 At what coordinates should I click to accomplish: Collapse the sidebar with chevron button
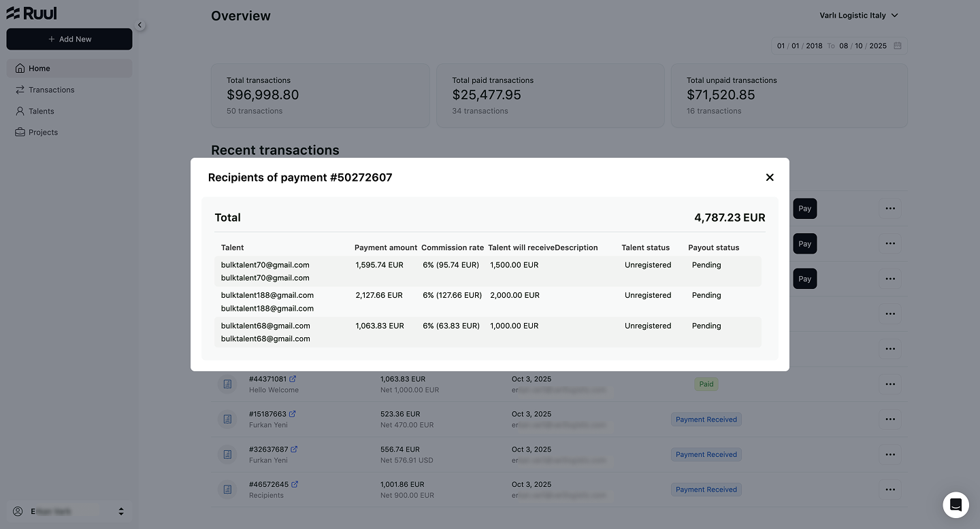140,25
